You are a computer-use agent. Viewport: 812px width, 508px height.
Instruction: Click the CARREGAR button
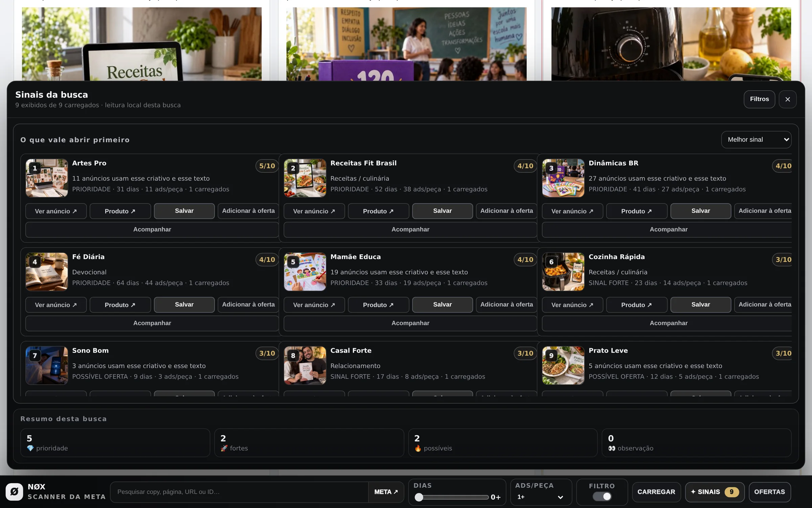click(656, 492)
